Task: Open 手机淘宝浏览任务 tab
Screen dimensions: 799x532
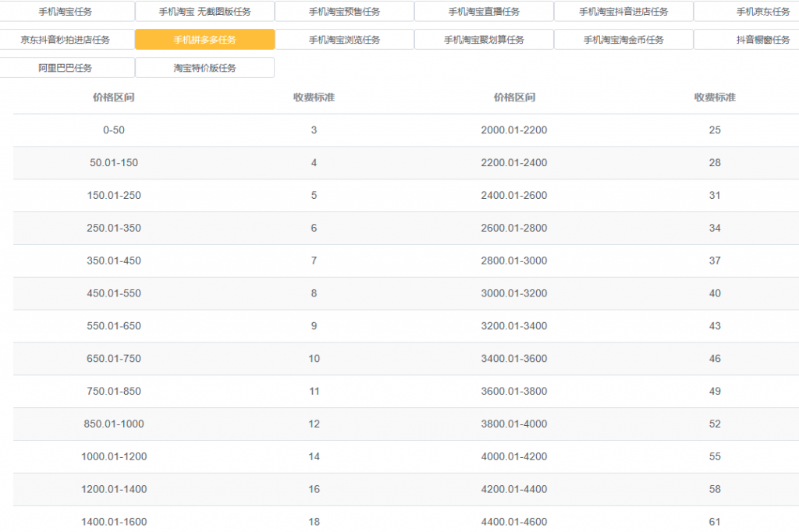Action: pyautogui.click(x=344, y=39)
